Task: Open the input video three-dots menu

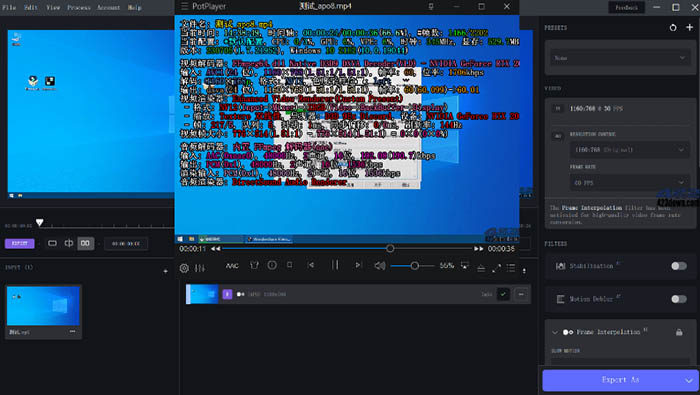Action: pos(72,332)
